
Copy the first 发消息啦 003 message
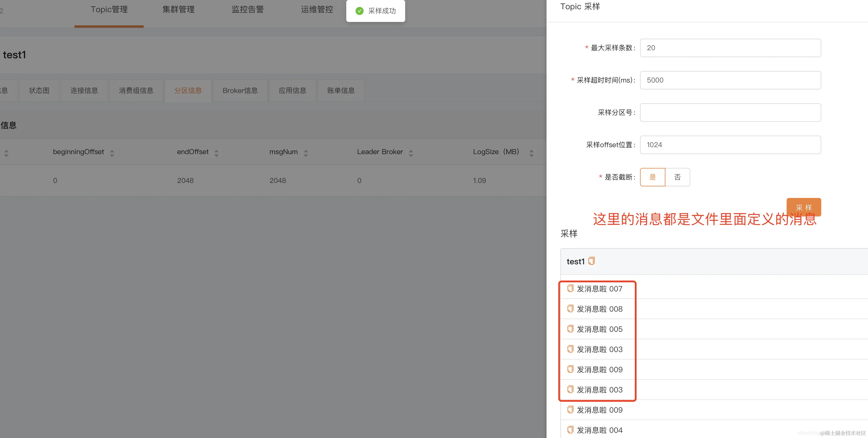tap(570, 349)
